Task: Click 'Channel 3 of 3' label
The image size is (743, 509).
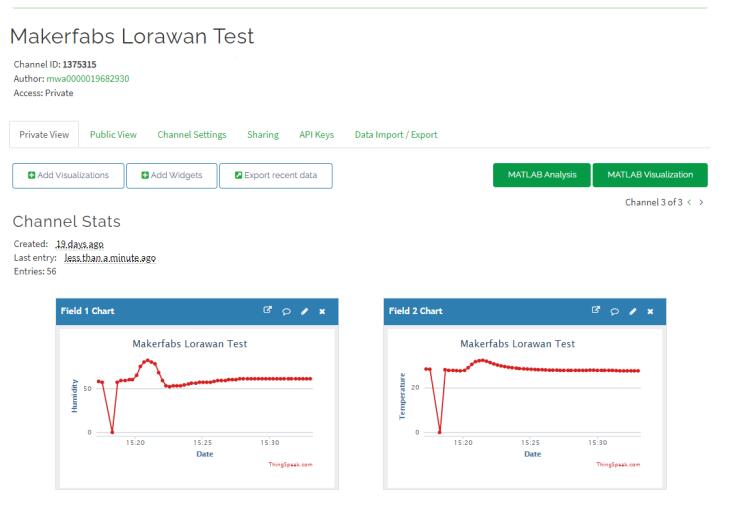Action: click(653, 202)
